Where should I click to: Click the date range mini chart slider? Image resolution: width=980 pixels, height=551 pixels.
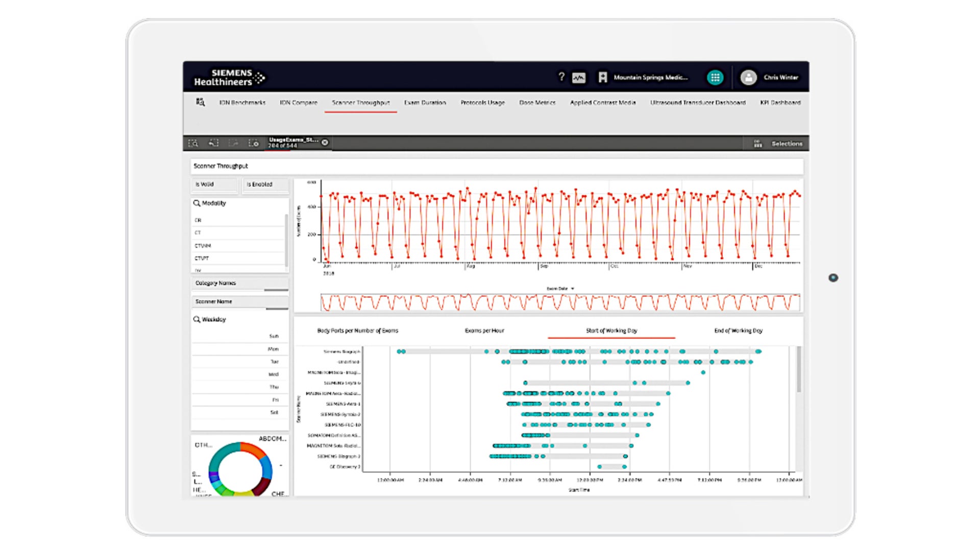[x=560, y=302]
